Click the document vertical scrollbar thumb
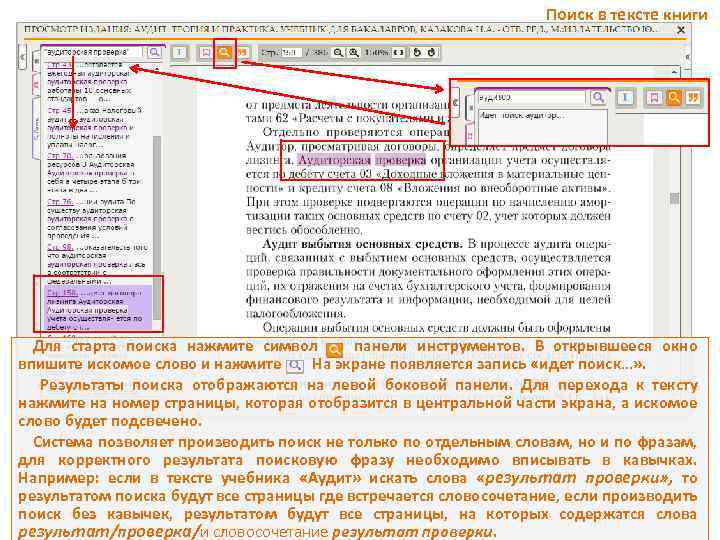The image size is (720, 540). pos(674,198)
